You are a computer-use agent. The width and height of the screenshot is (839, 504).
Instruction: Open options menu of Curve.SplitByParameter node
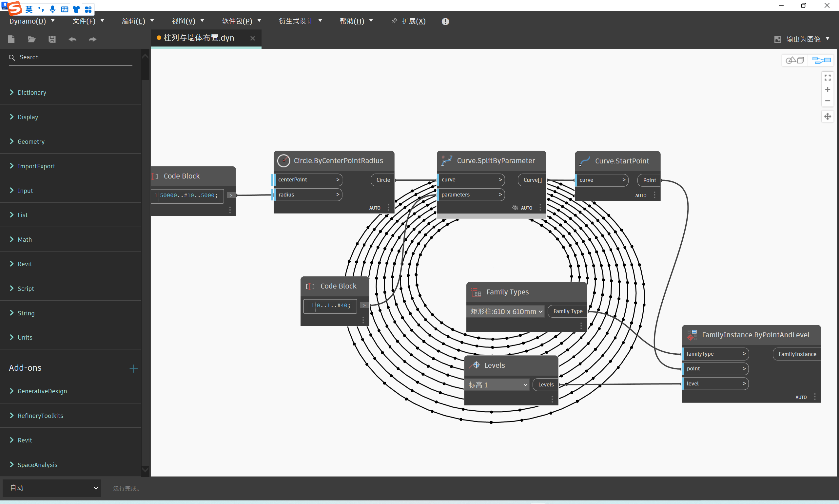(x=540, y=208)
